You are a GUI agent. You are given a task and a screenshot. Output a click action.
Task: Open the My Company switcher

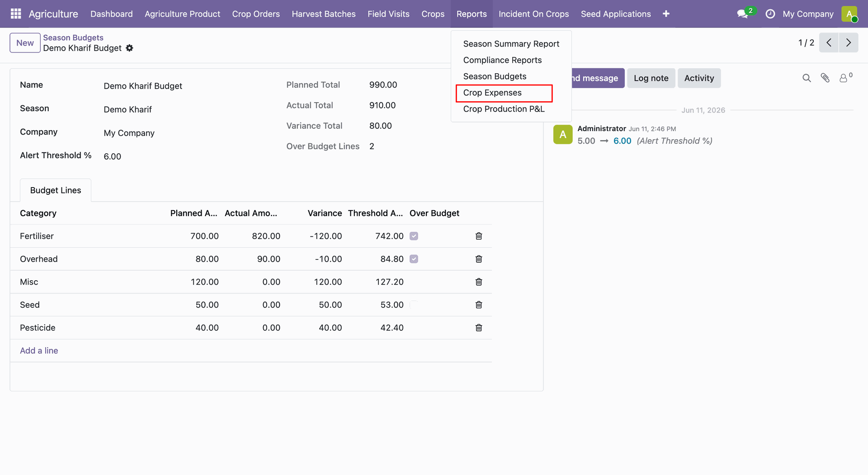point(808,14)
